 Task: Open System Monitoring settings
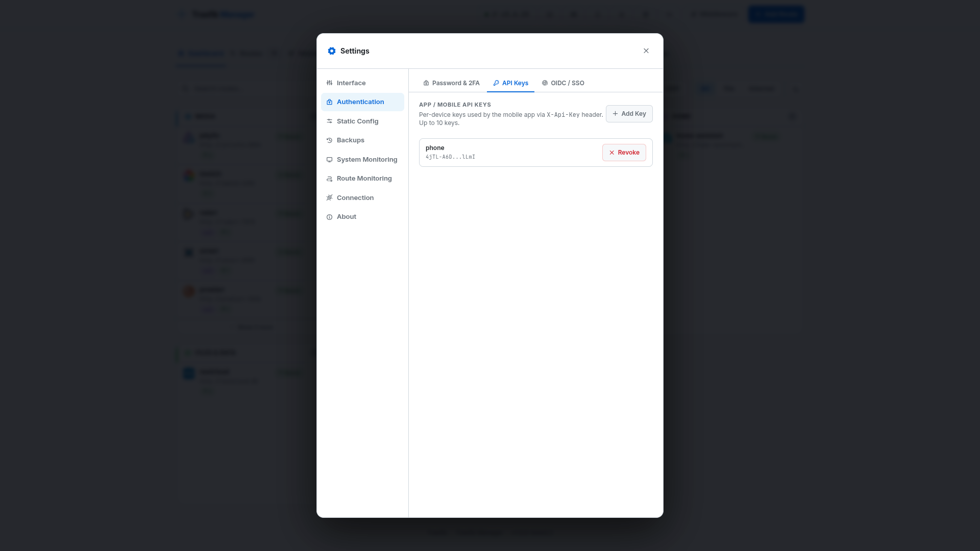coord(362,160)
